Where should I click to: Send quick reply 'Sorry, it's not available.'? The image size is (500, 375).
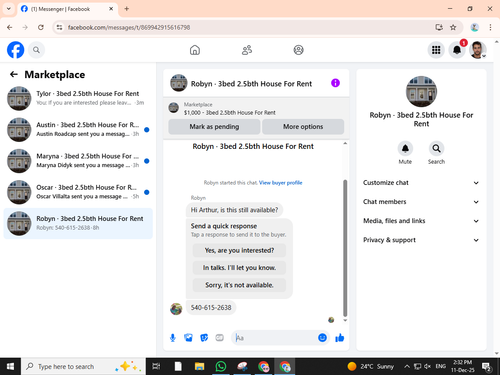pos(239,285)
